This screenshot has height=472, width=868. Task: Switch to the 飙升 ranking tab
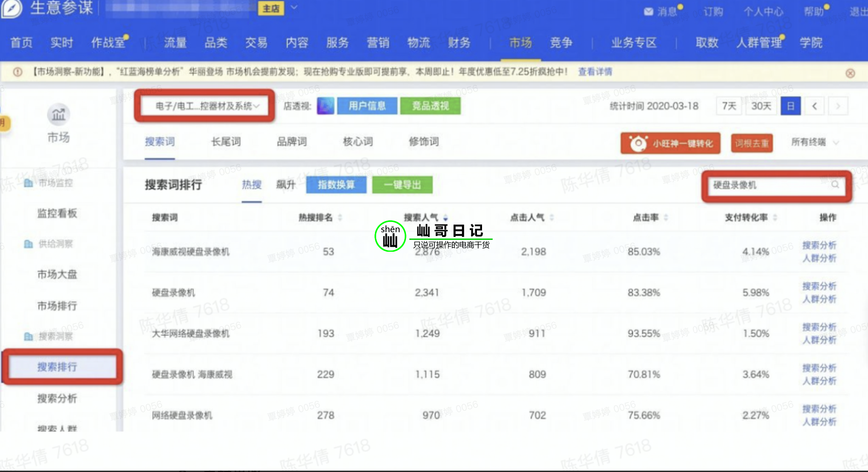(286, 185)
